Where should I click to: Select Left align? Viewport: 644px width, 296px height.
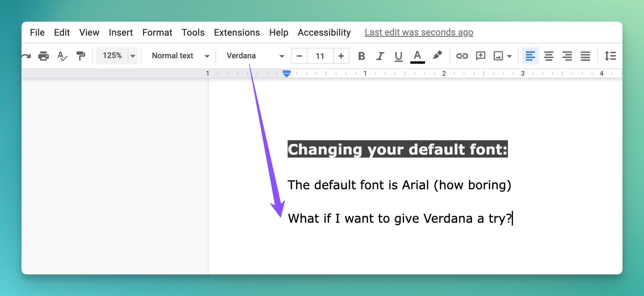pyautogui.click(x=530, y=56)
